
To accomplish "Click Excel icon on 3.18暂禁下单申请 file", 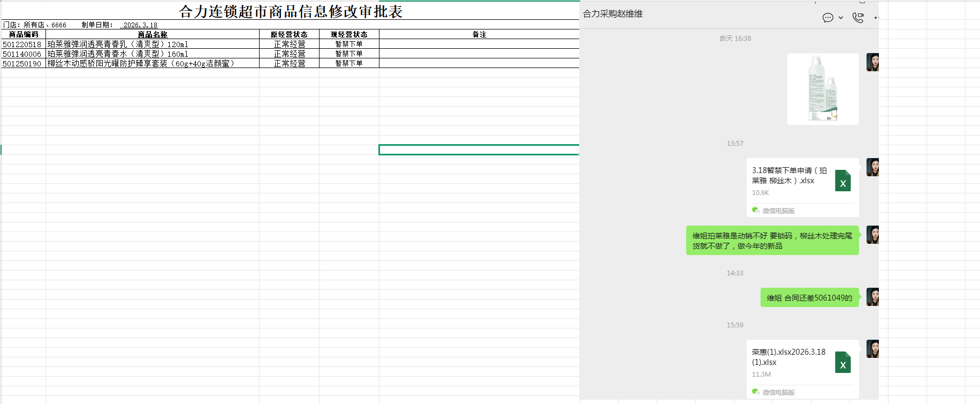I will coord(842,181).
